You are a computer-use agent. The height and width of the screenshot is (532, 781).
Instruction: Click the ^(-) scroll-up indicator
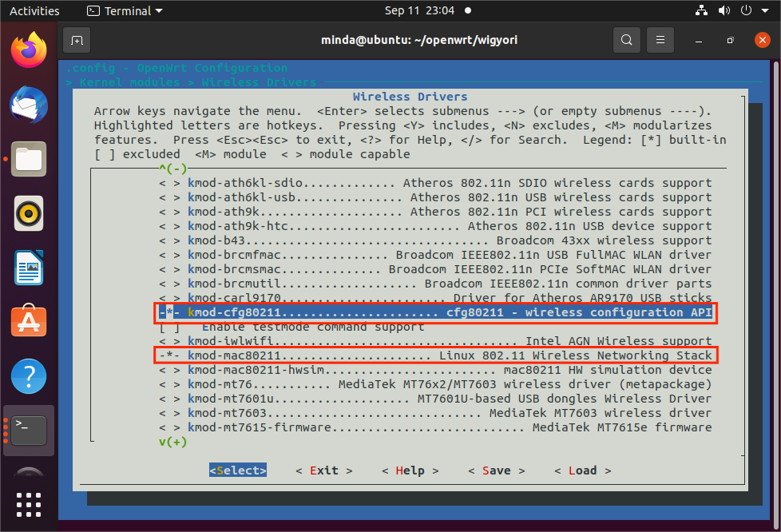click(x=172, y=169)
